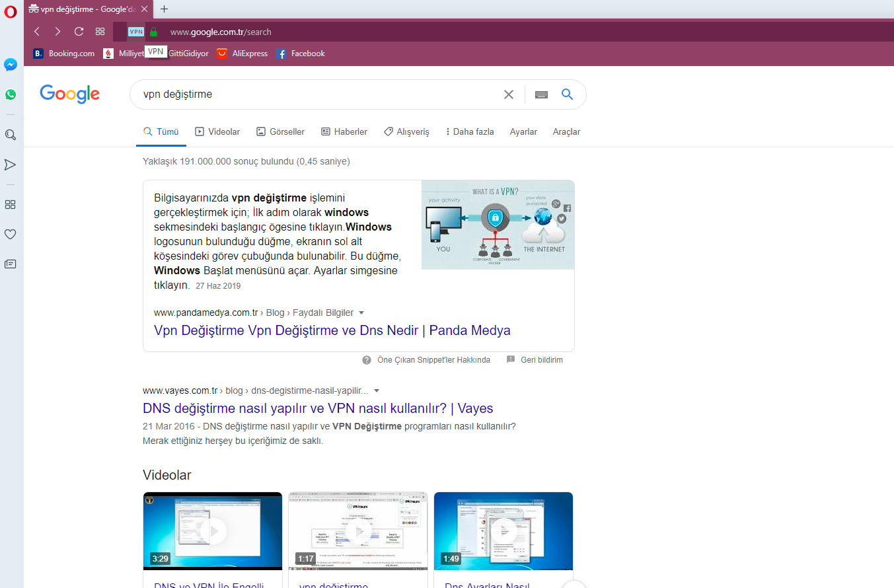Open WhatsApp in the Opera sidebar
Viewport: 894px width, 588px height.
coord(11,94)
